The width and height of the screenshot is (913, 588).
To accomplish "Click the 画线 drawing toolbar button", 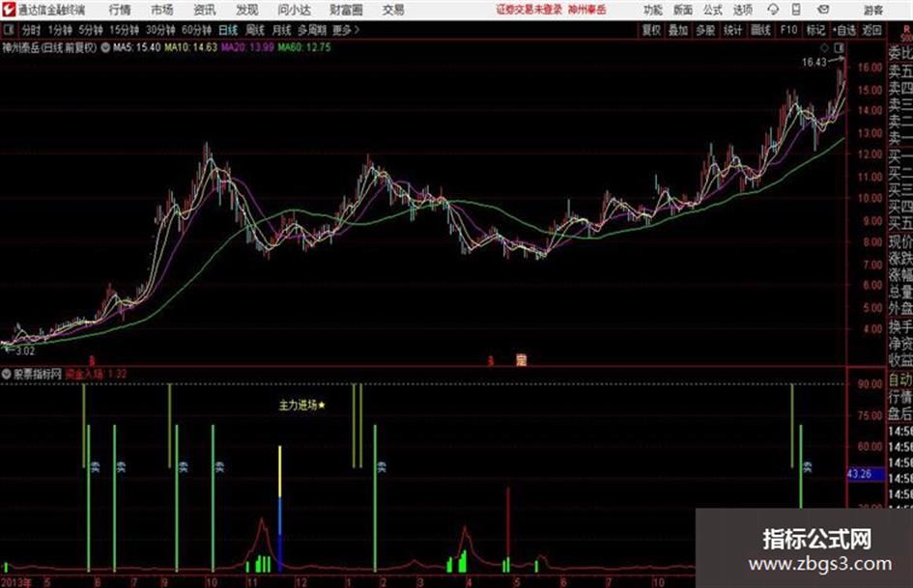I will pyautogui.click(x=761, y=30).
